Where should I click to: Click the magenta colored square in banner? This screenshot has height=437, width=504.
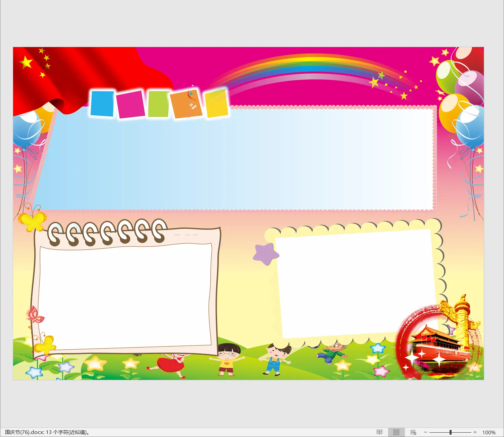tap(131, 105)
